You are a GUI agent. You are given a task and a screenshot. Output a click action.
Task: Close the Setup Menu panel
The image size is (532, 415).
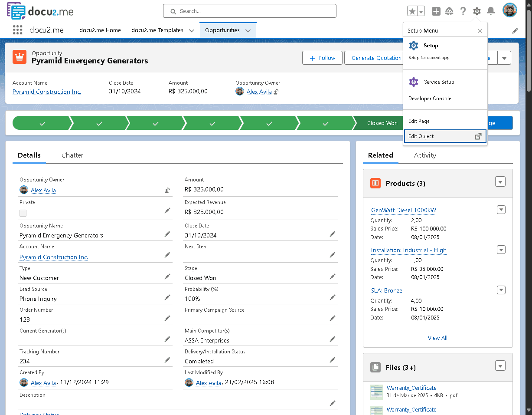click(x=480, y=31)
